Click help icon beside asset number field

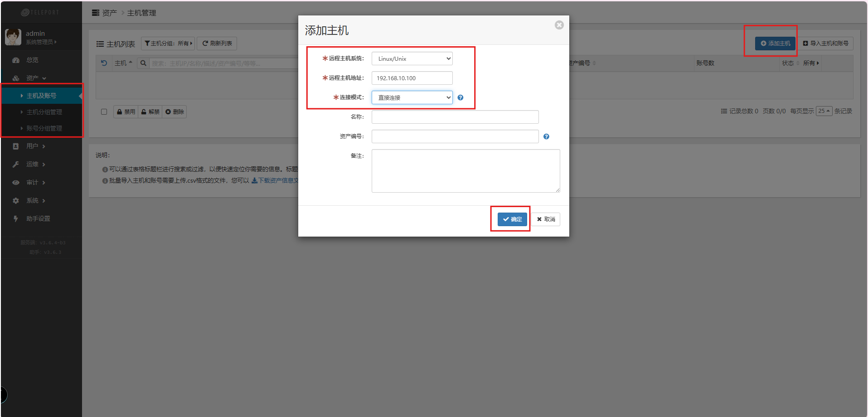click(546, 136)
